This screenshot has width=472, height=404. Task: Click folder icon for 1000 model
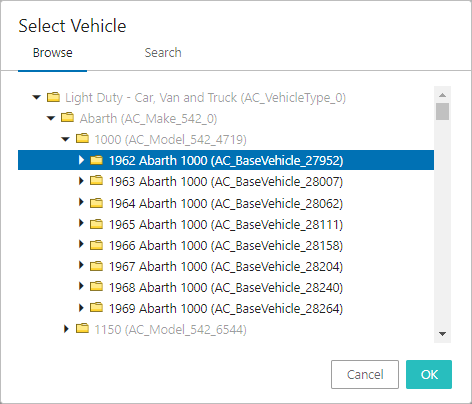(x=82, y=139)
